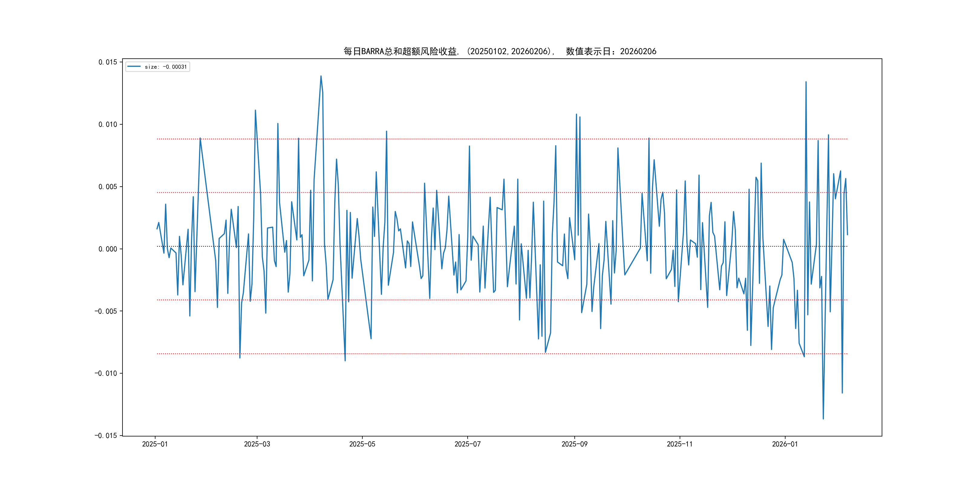Click the 2025-03 x-axis label
This screenshot has height=490, width=980.
click(257, 444)
